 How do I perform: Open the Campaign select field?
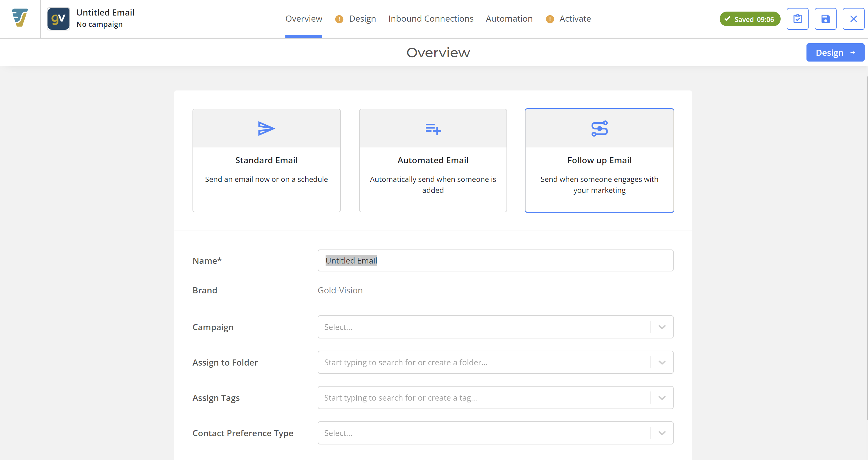point(495,327)
